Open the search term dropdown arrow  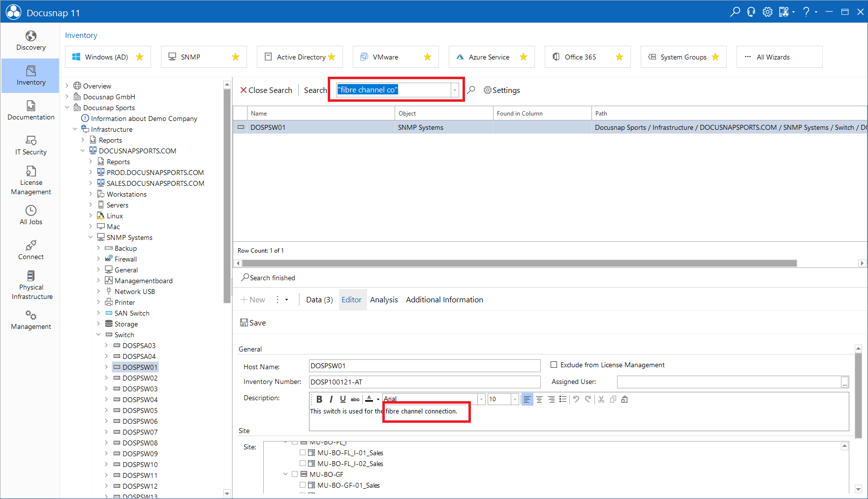455,90
